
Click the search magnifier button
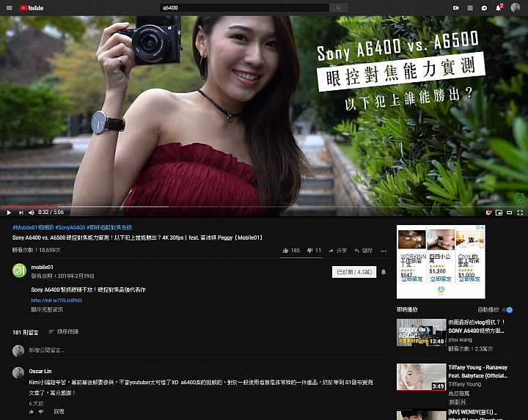338,8
